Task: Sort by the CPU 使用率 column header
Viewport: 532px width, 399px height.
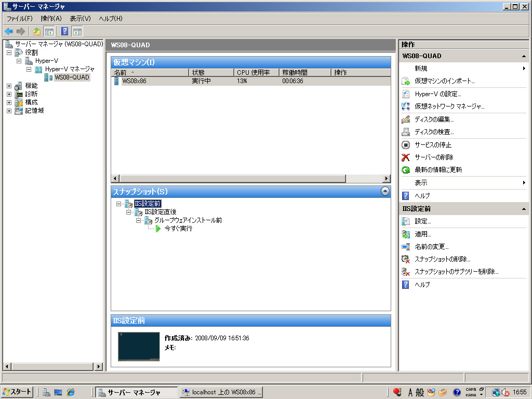Action: click(x=257, y=73)
